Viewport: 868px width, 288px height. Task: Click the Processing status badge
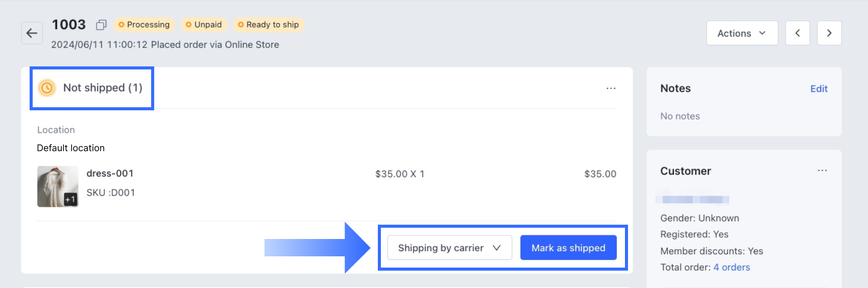pos(144,25)
